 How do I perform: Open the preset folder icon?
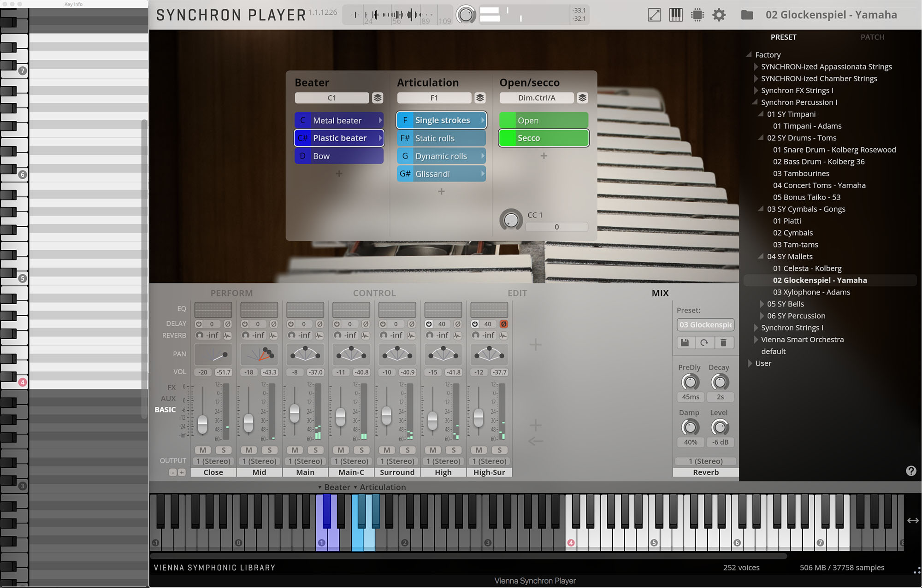(x=747, y=15)
